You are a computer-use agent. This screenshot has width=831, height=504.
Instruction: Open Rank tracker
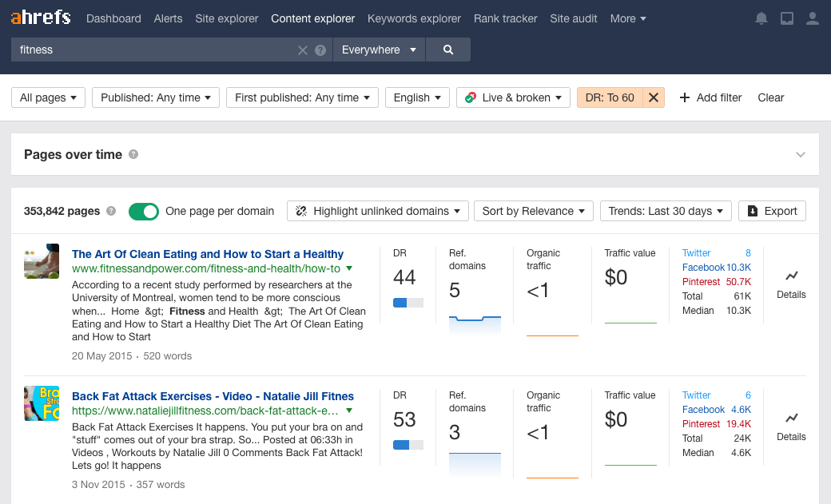click(x=506, y=18)
